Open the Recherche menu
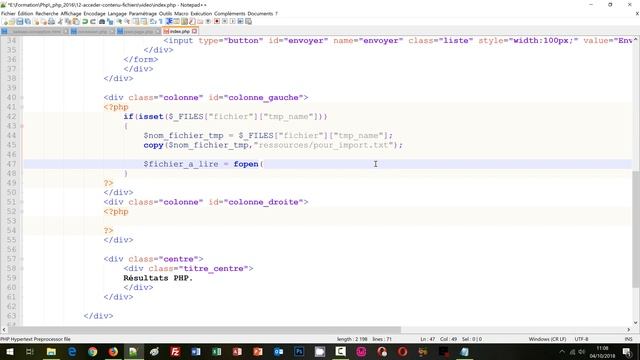Screen dimensions: 640x360 point(47,13)
